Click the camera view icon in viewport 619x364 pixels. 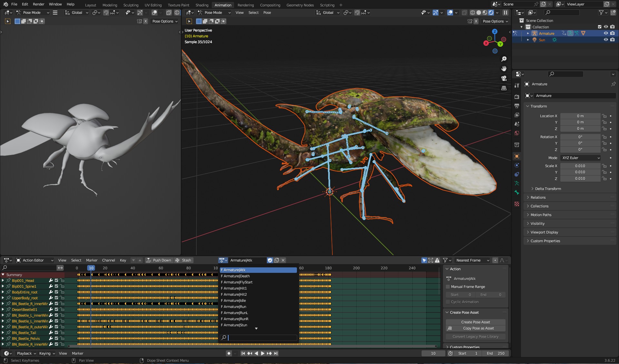click(504, 78)
